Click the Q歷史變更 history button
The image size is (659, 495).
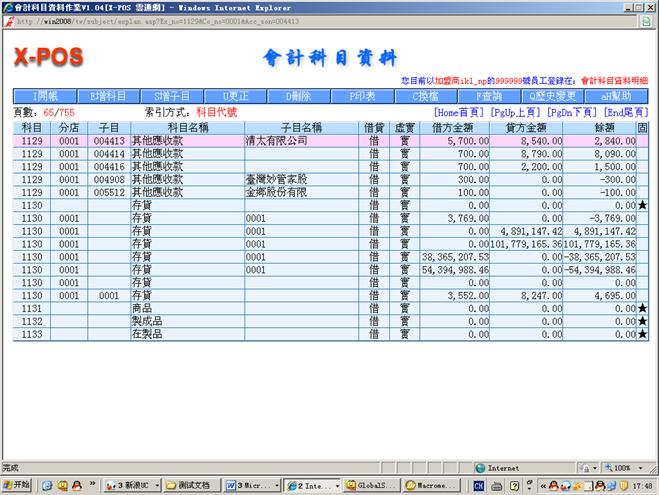(553, 96)
